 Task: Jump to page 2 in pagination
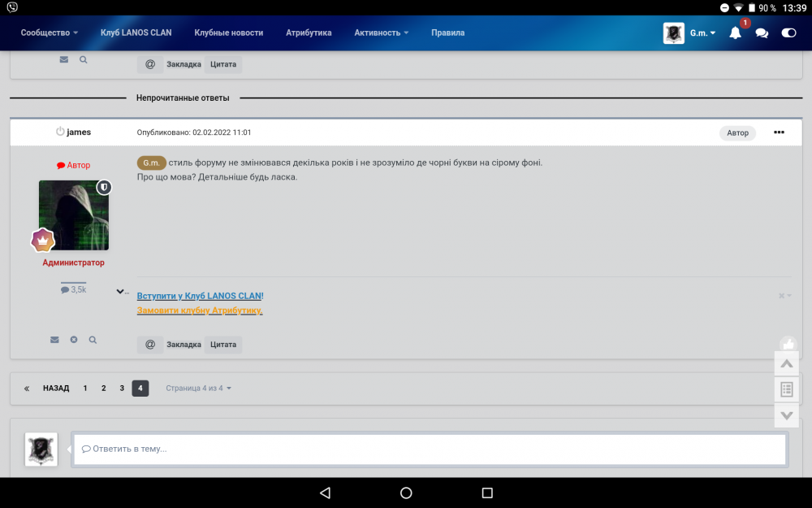(103, 388)
